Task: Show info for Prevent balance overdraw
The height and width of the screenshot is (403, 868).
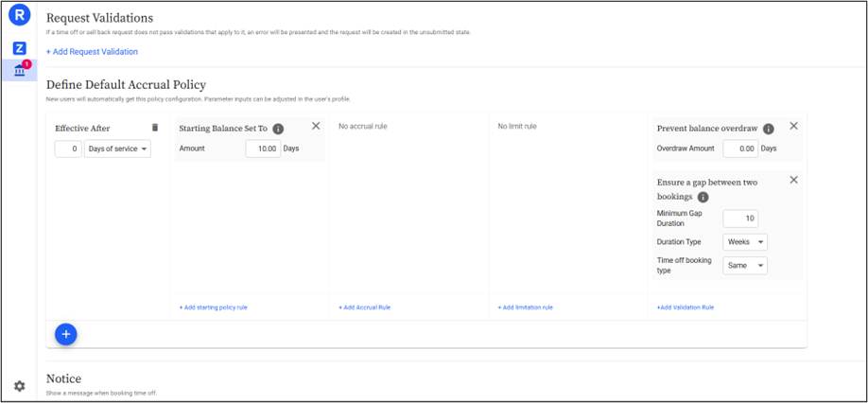Action: point(769,129)
